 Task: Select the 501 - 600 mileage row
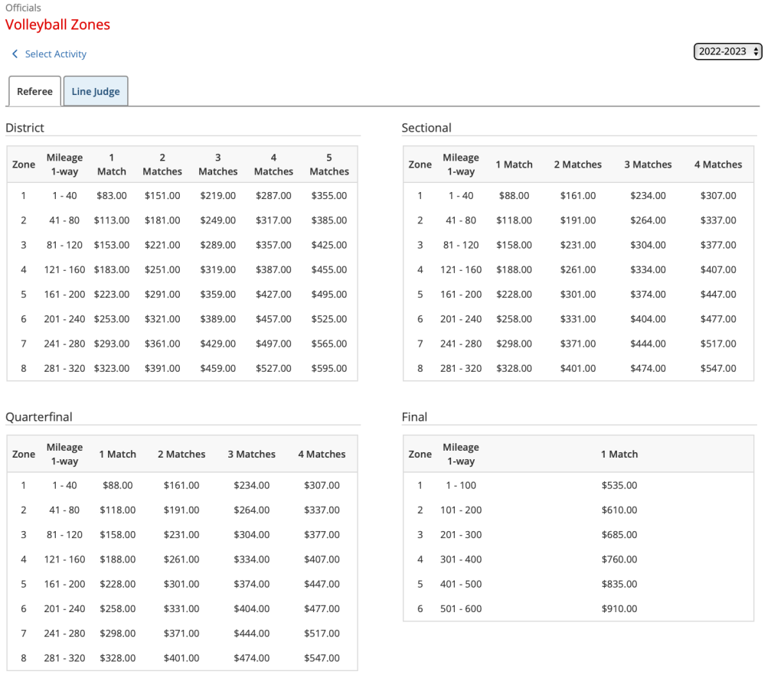coord(461,609)
